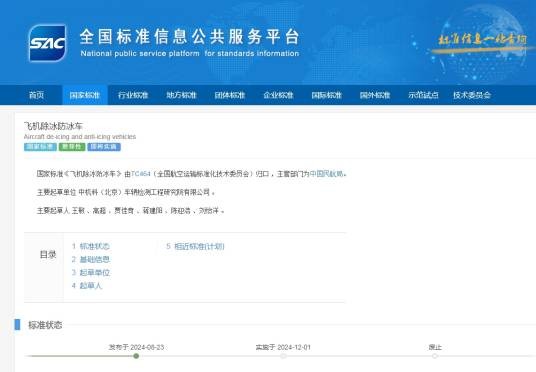536x372 pixels.
Task: Click the 国家标准 blue tag badge
Action: (x=40, y=147)
